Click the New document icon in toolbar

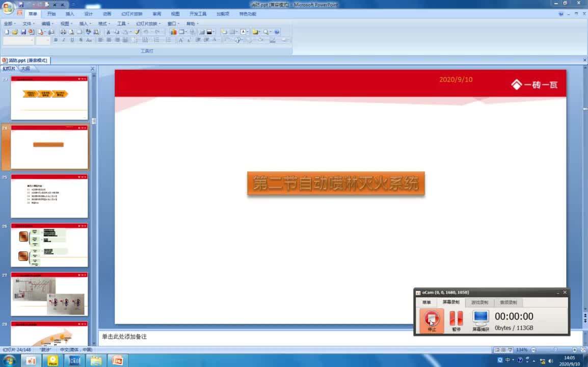pyautogui.click(x=7, y=32)
